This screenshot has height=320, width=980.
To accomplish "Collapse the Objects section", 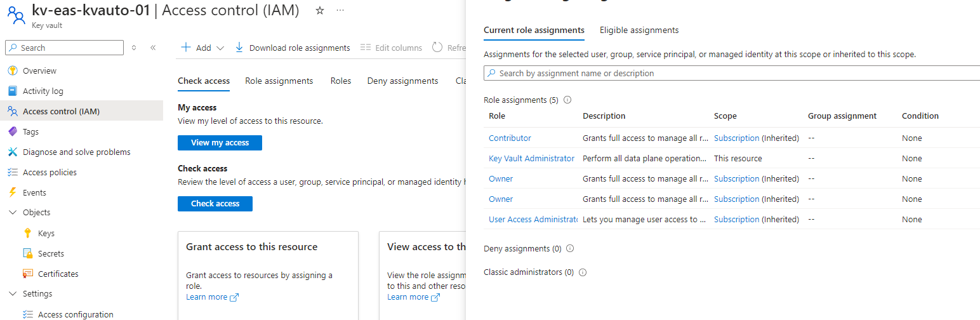I will point(12,213).
